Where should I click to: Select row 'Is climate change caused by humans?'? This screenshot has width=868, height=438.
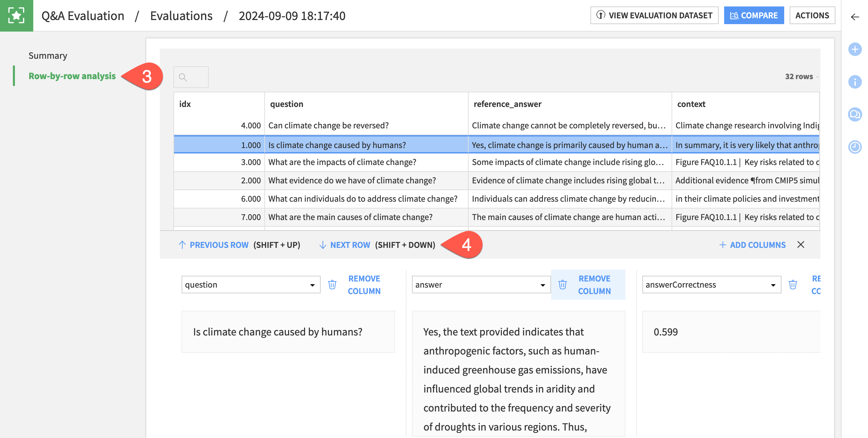pyautogui.click(x=497, y=145)
